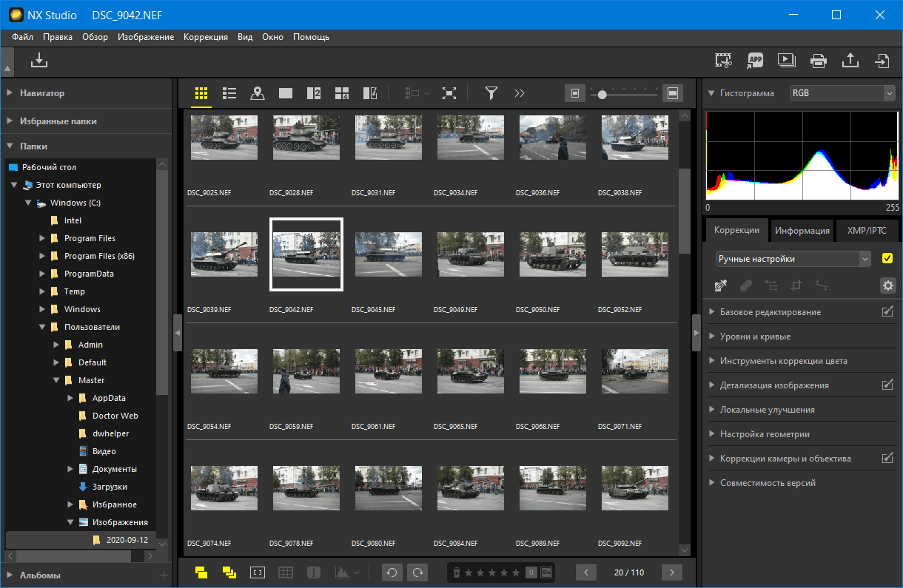This screenshot has width=903, height=588.
Task: Switch to four-image comparison view
Action: [341, 93]
